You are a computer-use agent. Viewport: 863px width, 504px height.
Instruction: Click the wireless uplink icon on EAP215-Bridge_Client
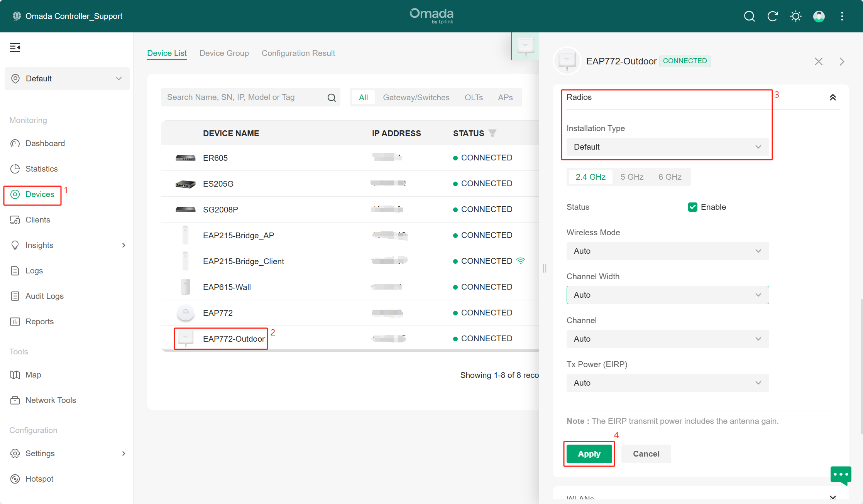[520, 261]
